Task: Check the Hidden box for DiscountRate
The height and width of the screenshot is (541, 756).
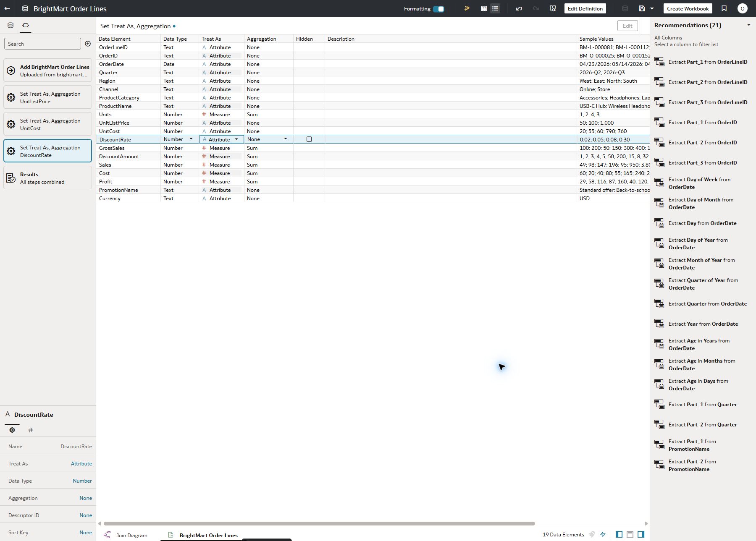Action: (309, 139)
